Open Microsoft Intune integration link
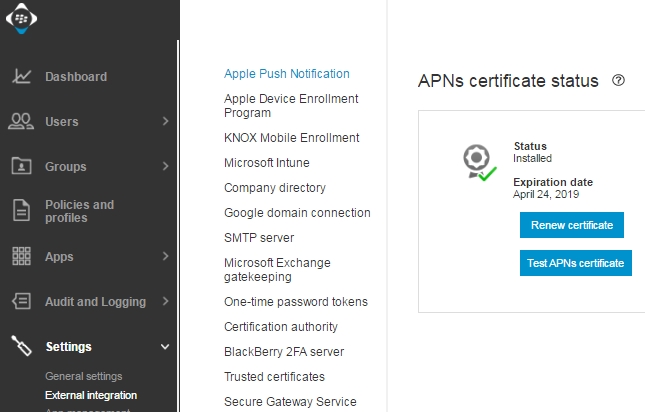Image resolution: width=645 pixels, height=412 pixels. [x=266, y=163]
